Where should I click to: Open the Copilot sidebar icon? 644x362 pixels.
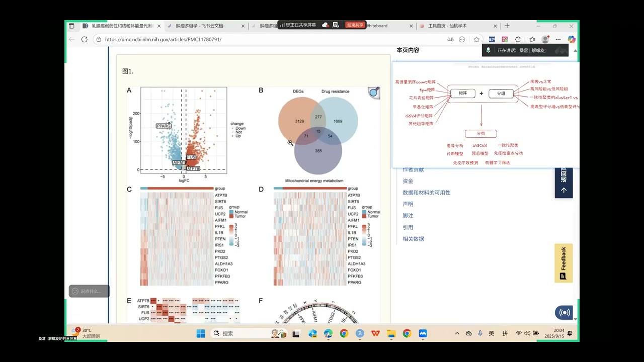tap(572, 39)
